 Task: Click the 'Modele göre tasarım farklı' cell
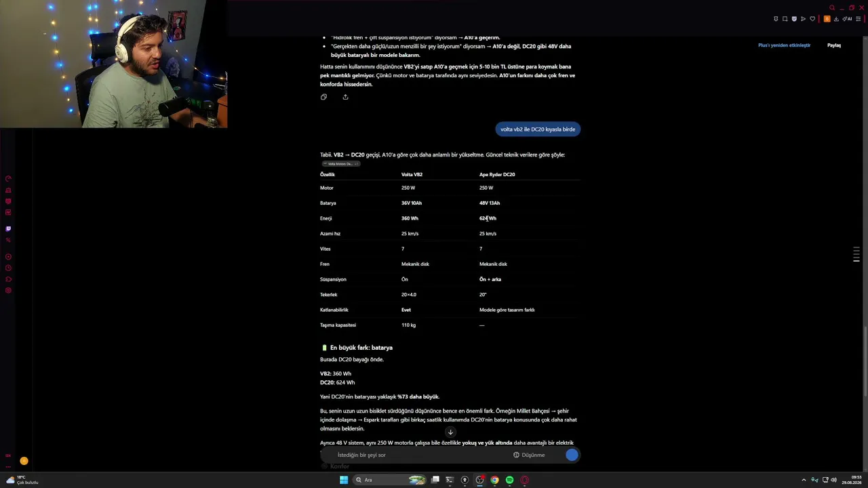pos(507,310)
